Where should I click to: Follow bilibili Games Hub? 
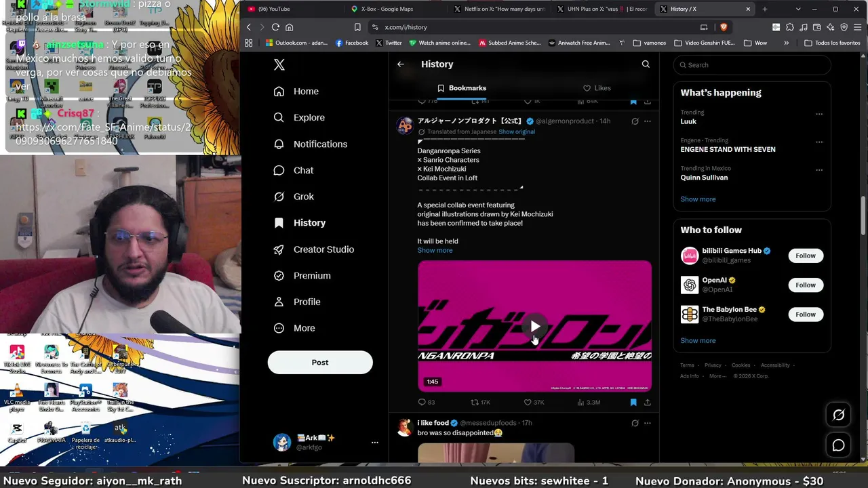coord(806,256)
